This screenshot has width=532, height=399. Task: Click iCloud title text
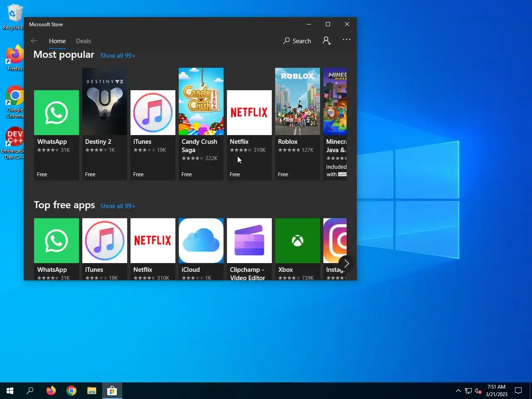(x=191, y=270)
